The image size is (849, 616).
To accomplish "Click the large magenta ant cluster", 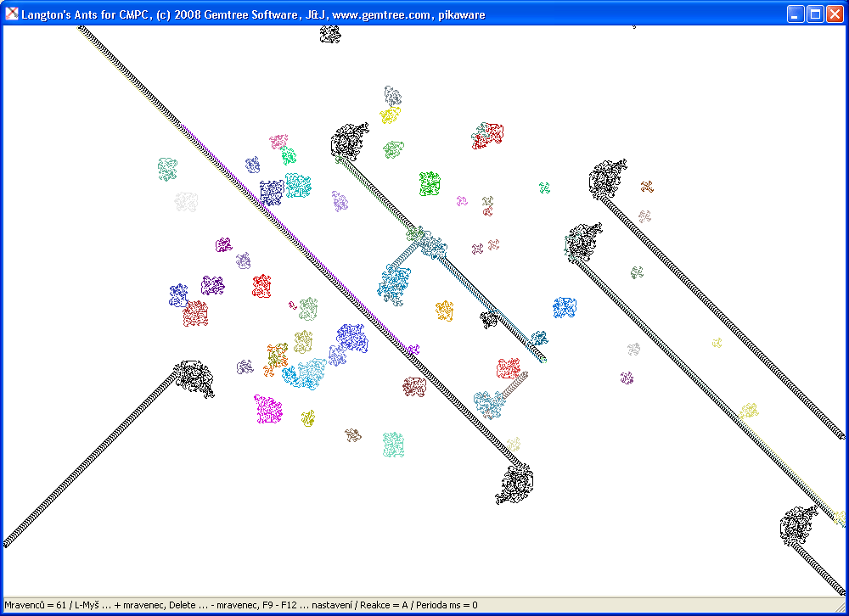I will 268,409.
